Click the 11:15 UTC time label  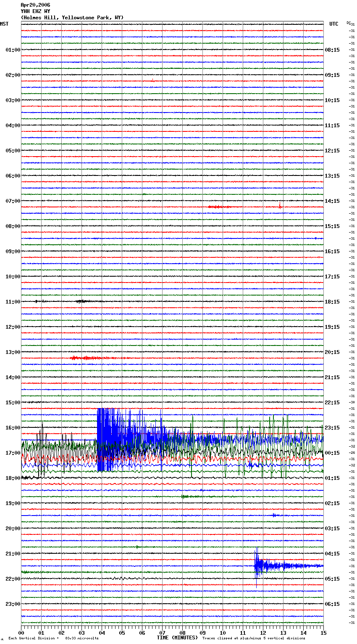coord(332,126)
